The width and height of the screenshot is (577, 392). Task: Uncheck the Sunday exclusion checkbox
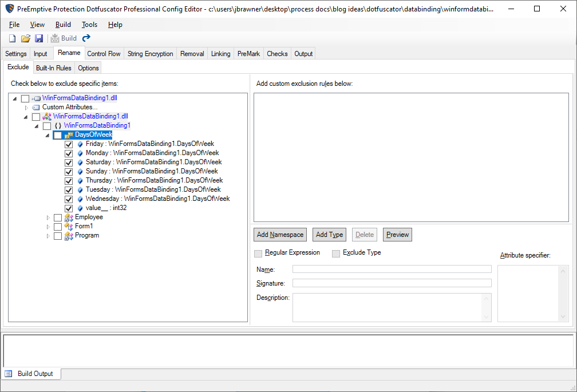(x=69, y=172)
